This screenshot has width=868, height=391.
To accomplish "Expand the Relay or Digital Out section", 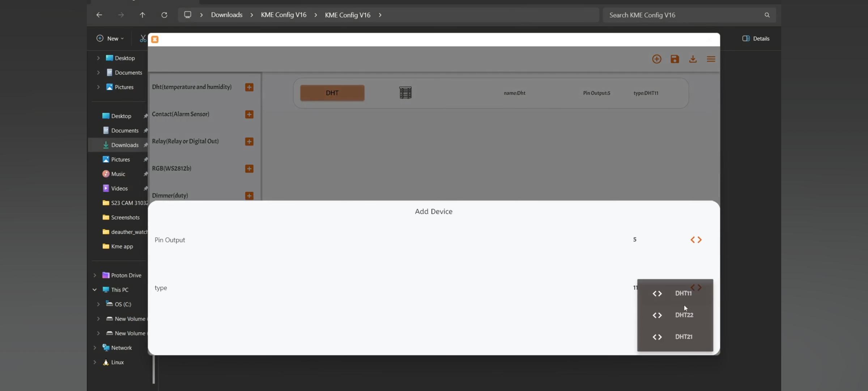I will point(248,141).
